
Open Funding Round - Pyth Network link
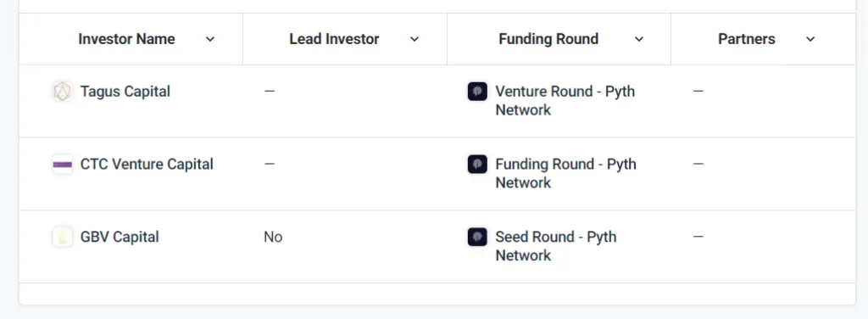pyautogui.click(x=565, y=173)
